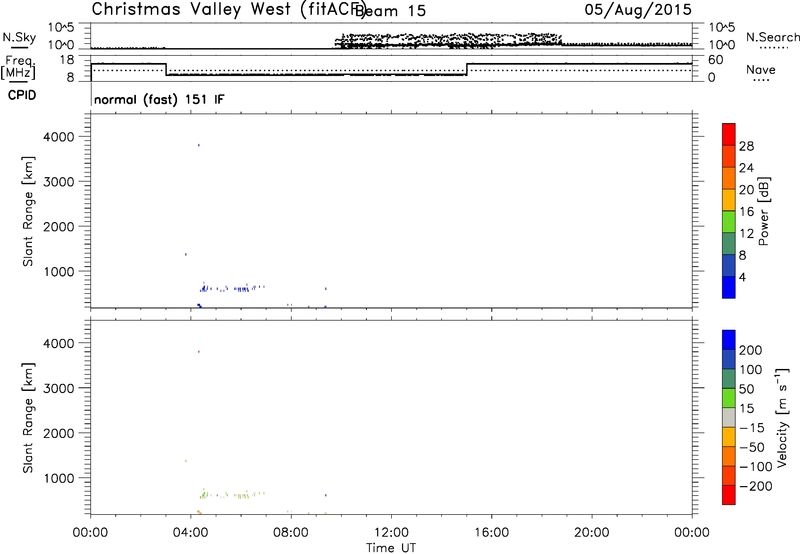Click the 'Time UT' axis title
Screen dimensions: 800x554
coord(391,548)
